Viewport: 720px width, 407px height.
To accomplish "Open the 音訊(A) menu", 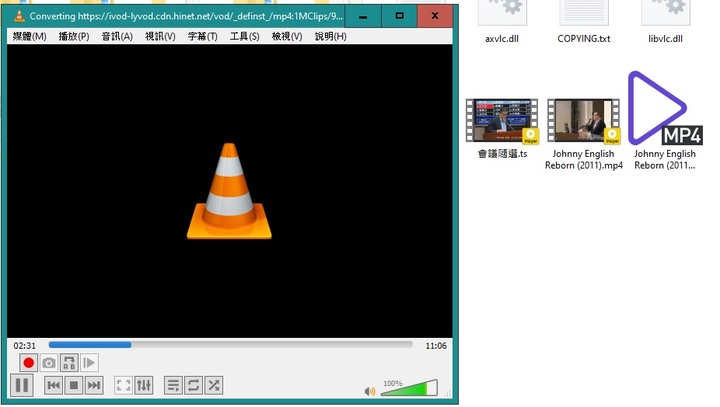I will pyautogui.click(x=117, y=36).
